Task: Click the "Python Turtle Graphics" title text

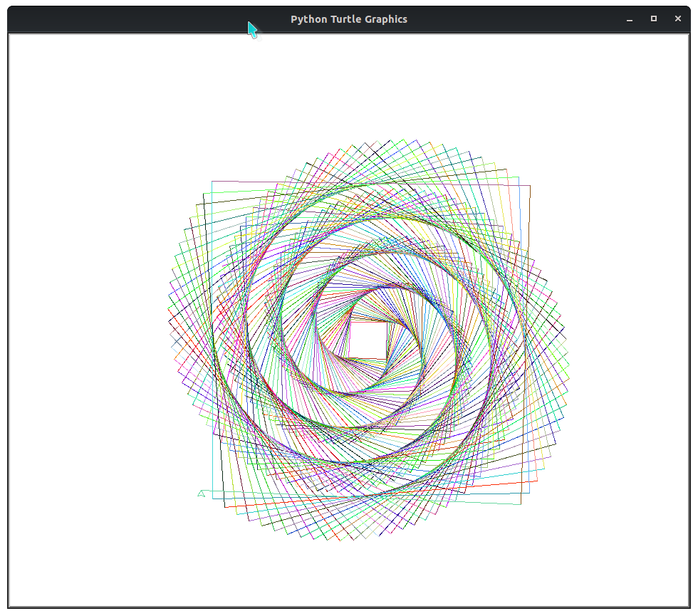Action: click(348, 19)
